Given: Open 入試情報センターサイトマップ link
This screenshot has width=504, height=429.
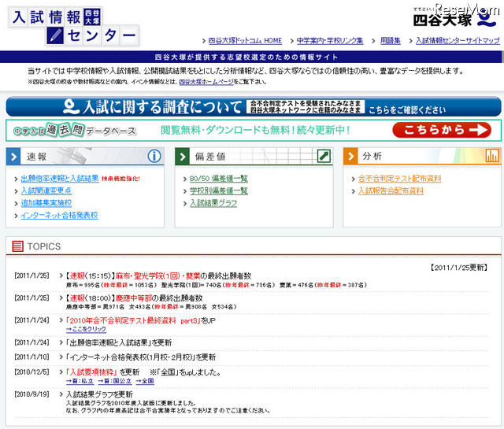Looking at the screenshot, I should 458,41.
